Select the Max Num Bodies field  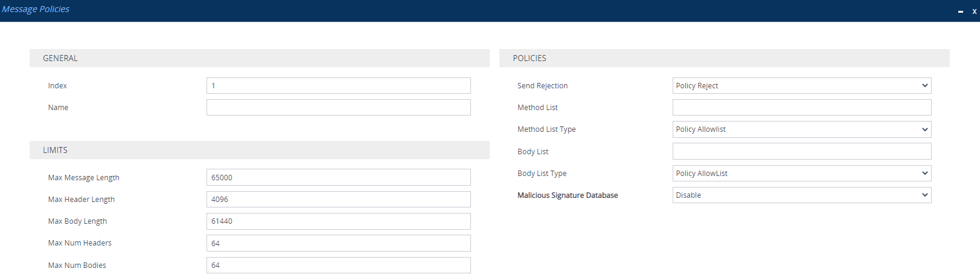tap(338, 266)
